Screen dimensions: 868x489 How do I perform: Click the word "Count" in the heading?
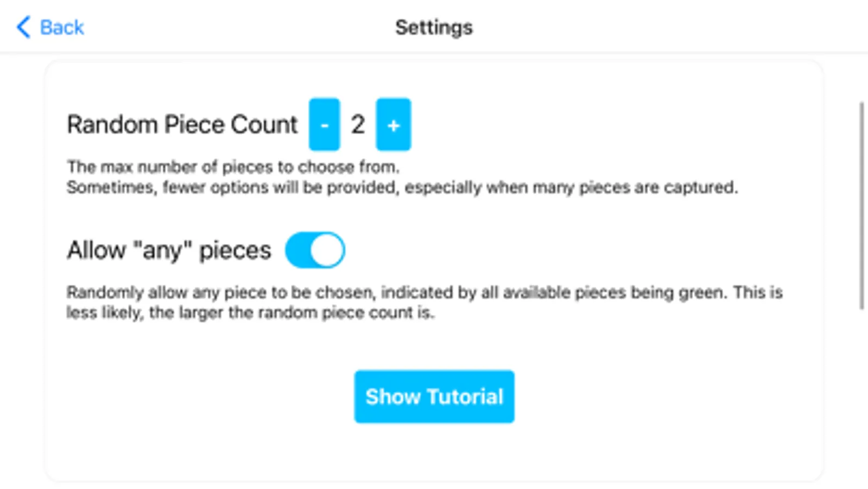coord(264,124)
